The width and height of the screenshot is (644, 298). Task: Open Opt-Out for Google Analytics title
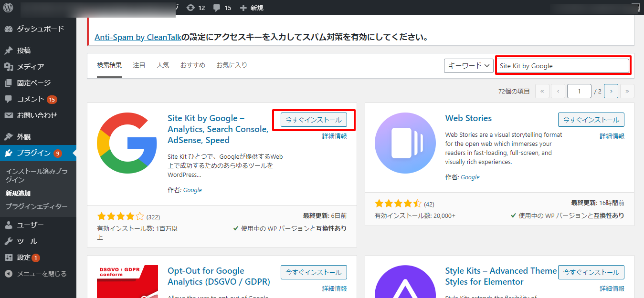coord(219,276)
